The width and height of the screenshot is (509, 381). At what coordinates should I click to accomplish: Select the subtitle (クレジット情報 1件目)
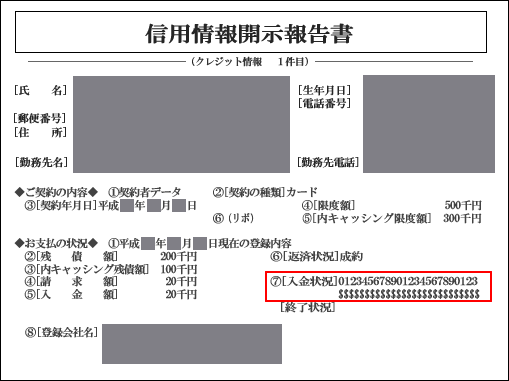point(250,62)
